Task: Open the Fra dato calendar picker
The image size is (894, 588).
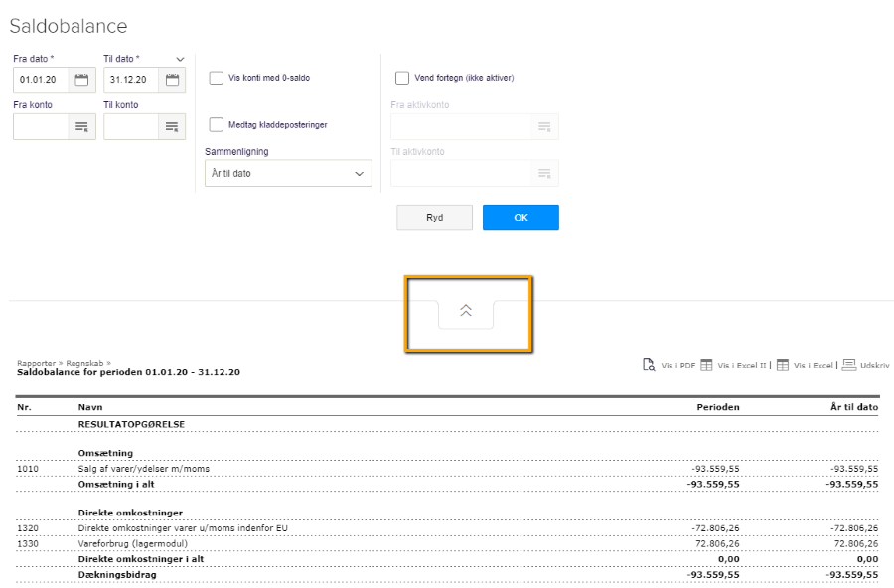Action: (x=82, y=80)
